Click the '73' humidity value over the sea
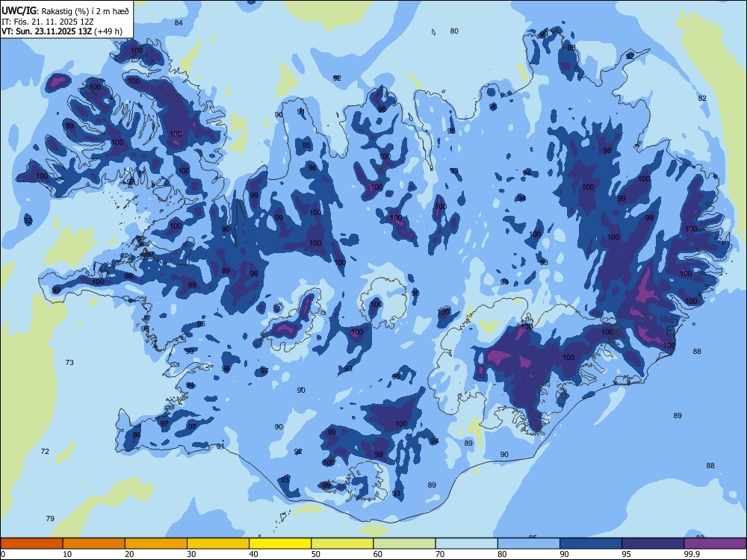The height and width of the screenshot is (560, 747). click(x=69, y=362)
